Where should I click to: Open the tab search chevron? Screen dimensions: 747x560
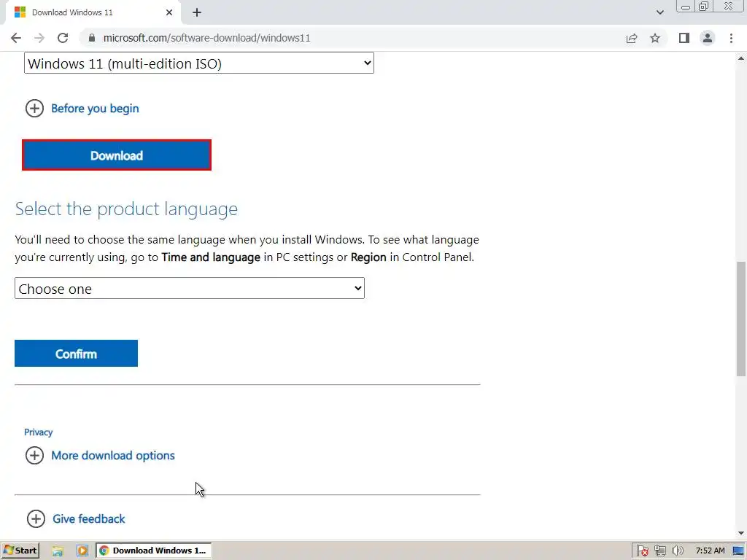pyautogui.click(x=659, y=12)
